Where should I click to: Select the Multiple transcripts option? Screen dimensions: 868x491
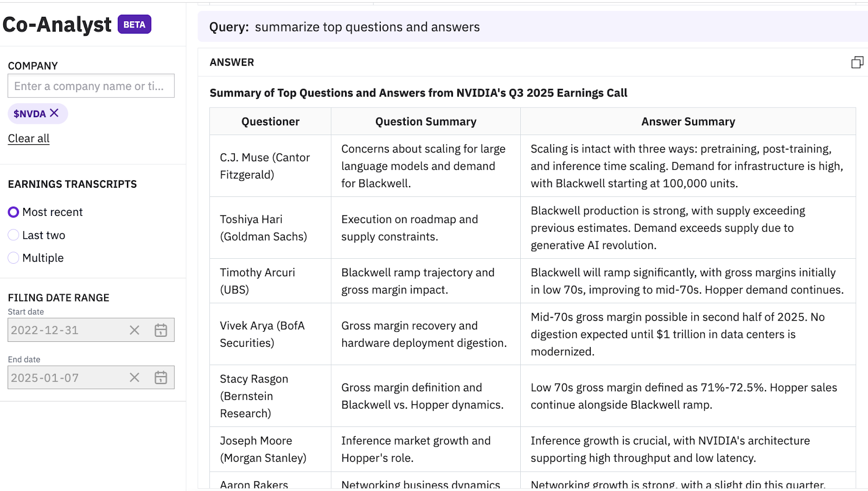click(x=14, y=258)
